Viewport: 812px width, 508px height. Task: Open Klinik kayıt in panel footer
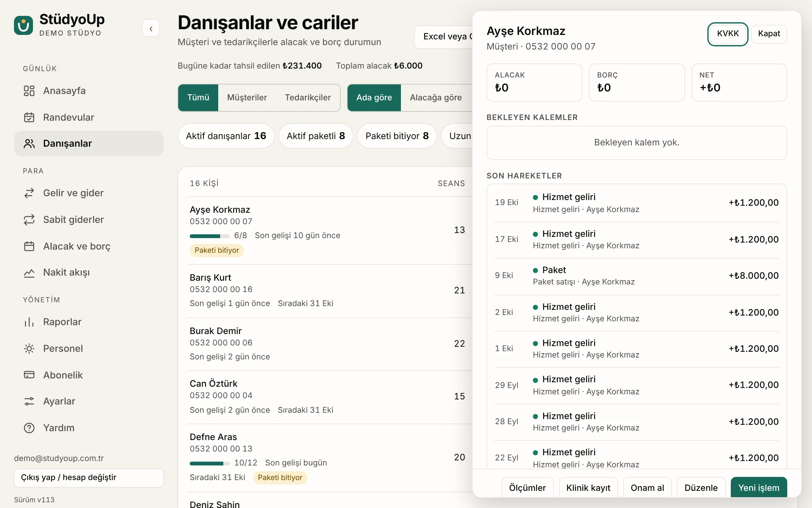pyautogui.click(x=588, y=487)
